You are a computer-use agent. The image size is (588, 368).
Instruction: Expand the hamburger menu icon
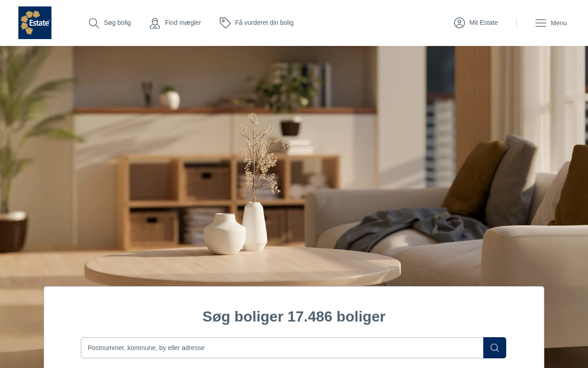coord(541,23)
